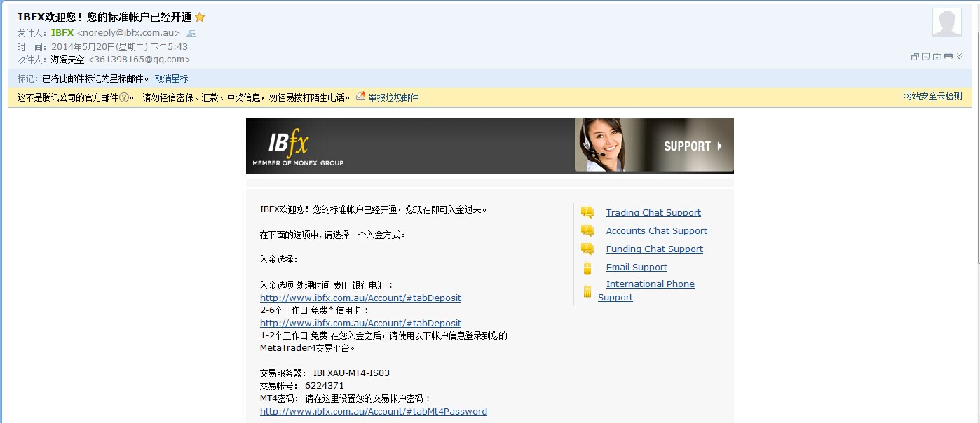Click the help question mark icon
The height and width of the screenshot is (423, 980).
point(124,98)
